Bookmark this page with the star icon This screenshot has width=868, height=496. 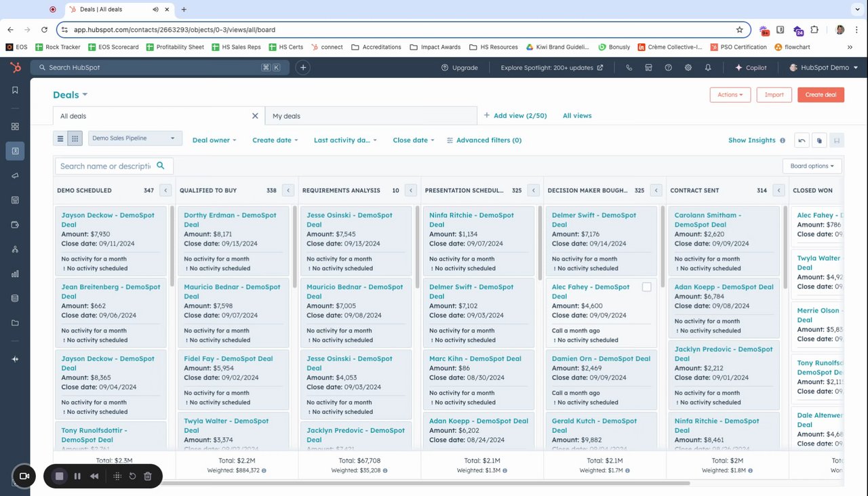740,30
